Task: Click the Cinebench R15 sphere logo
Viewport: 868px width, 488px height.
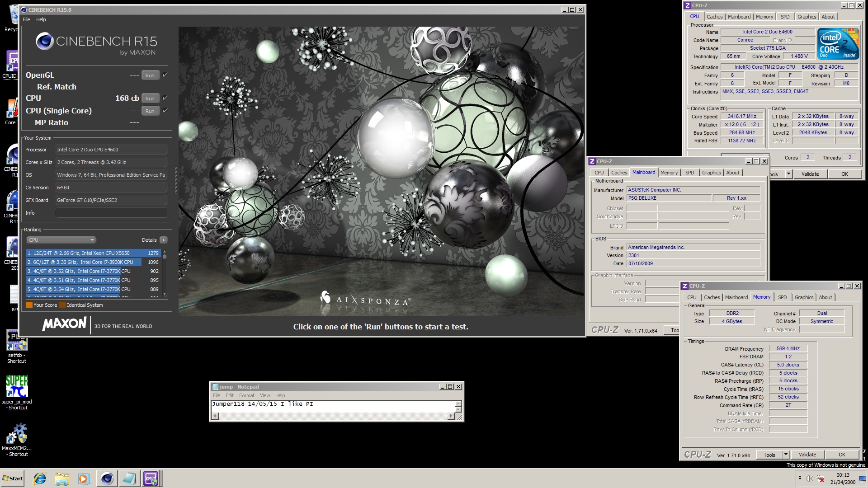Action: tap(45, 41)
